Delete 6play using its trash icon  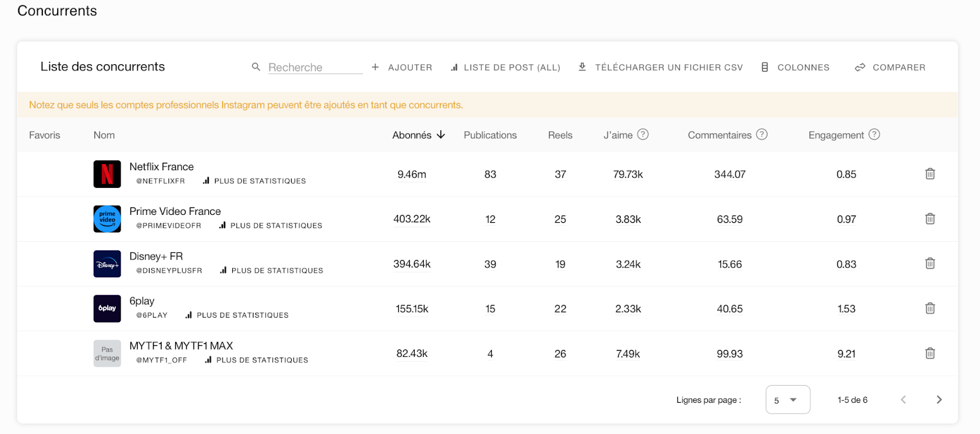930,308
